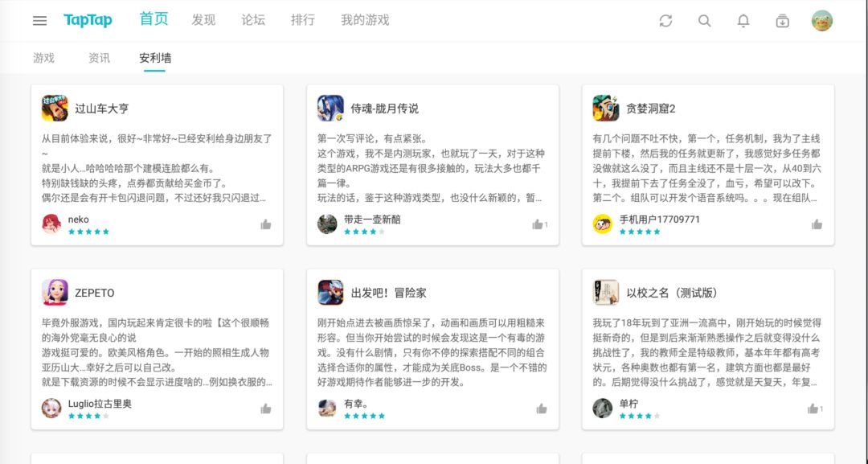Open the search icon
This screenshot has height=464, width=868.
point(704,20)
